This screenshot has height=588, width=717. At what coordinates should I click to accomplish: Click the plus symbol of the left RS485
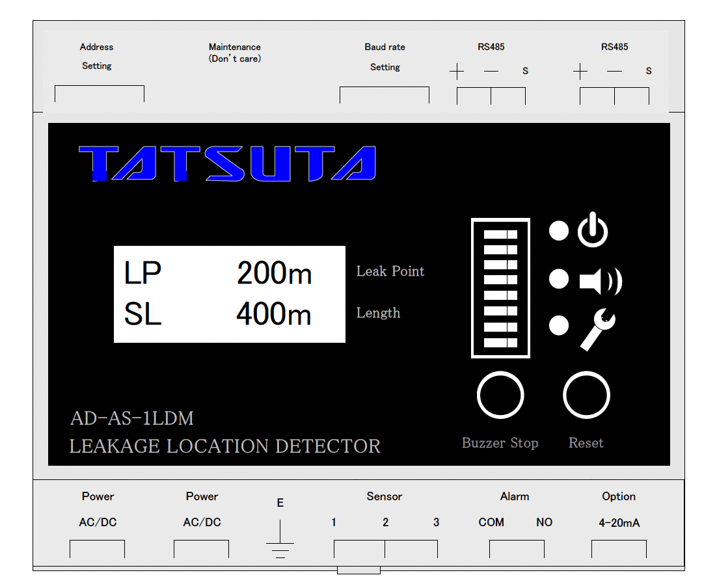[456, 72]
